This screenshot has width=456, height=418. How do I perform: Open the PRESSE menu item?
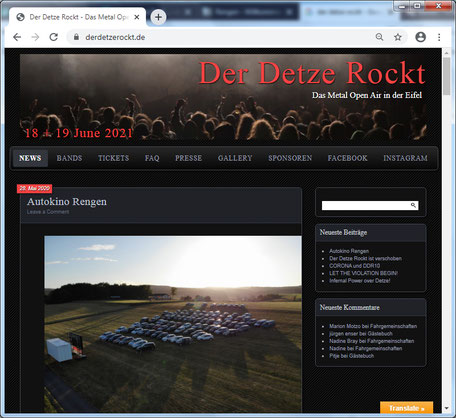189,158
